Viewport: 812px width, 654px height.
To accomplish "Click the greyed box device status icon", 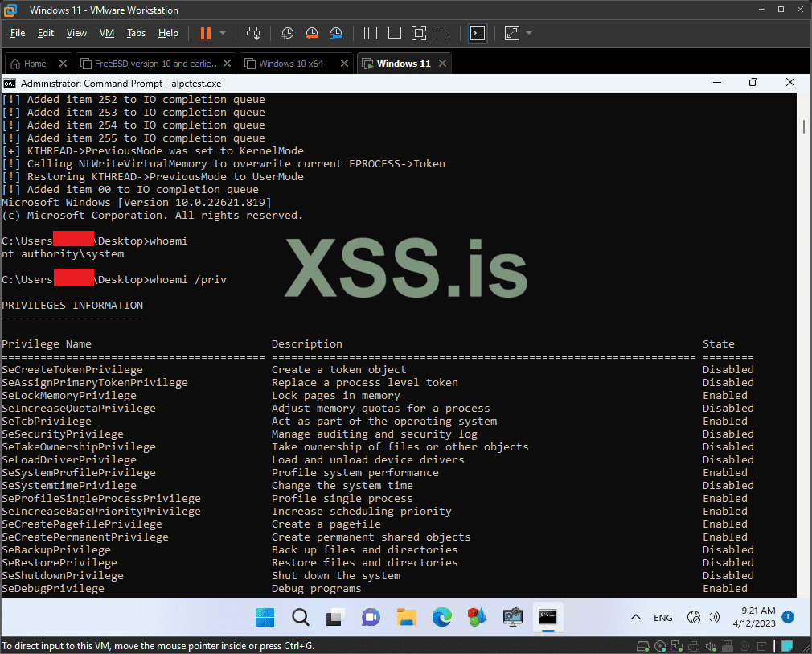I will click(761, 646).
